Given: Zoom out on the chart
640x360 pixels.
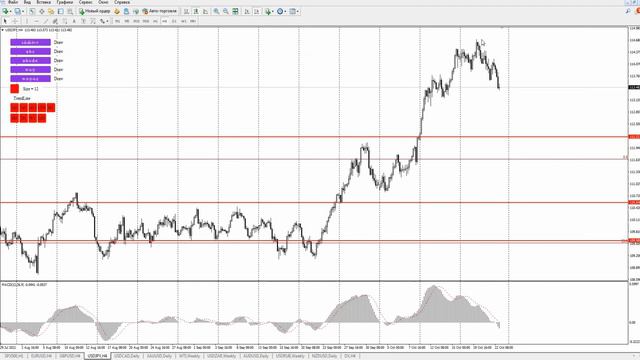Looking at the screenshot, I should click(226, 11).
